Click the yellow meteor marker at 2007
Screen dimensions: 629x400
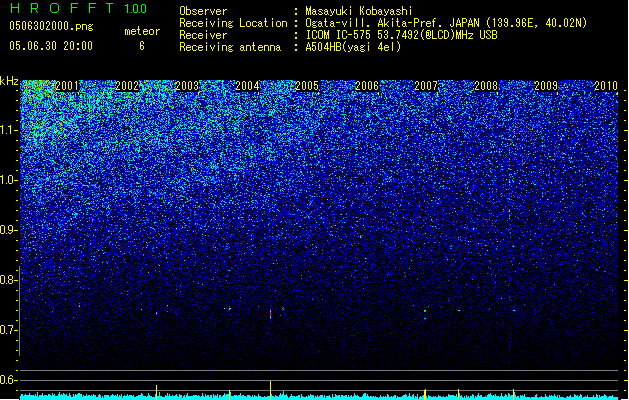point(425,394)
